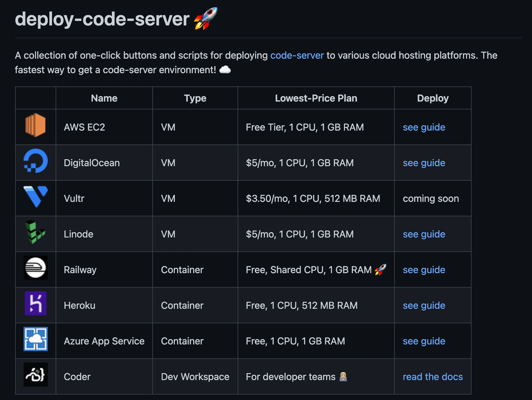Screen dimensions: 532x400
Task: Click the Coder logo icon
Action: point(36,375)
